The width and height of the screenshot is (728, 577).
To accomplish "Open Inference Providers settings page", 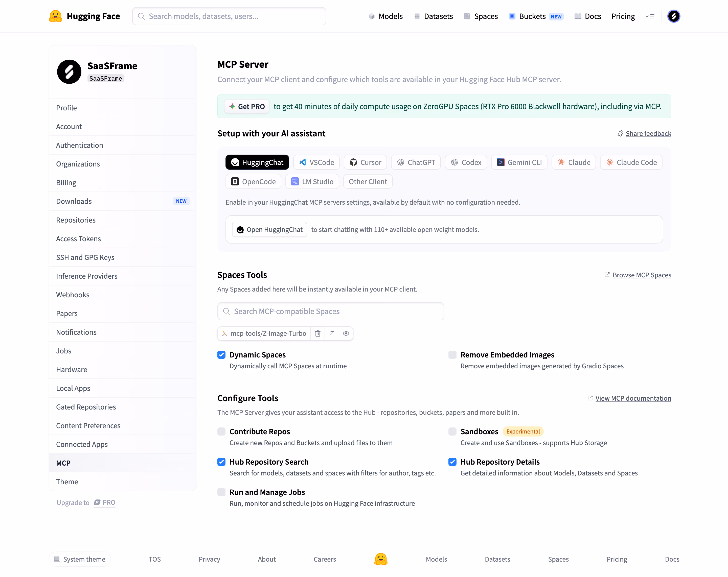I will (122, 276).
